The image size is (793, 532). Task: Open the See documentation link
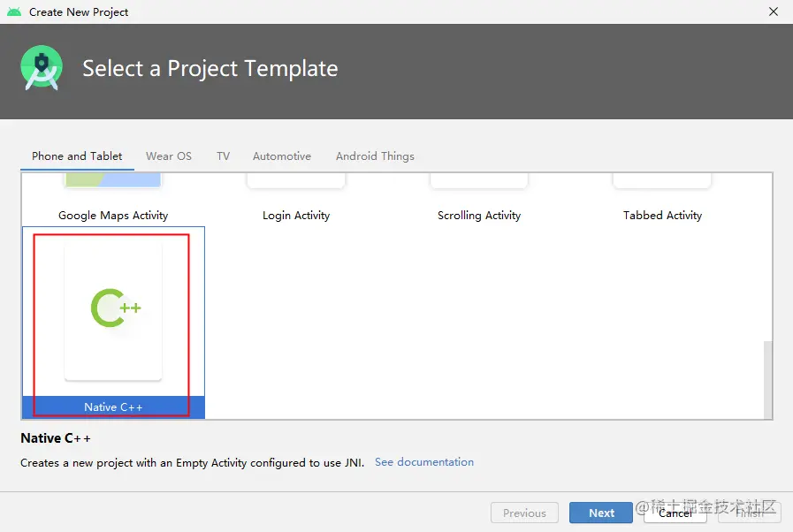point(423,462)
